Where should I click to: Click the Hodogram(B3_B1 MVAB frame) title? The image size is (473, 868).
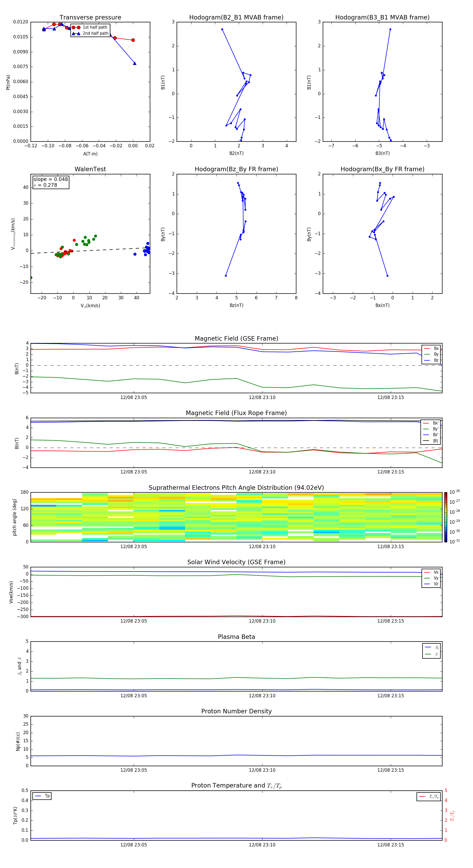(382, 18)
